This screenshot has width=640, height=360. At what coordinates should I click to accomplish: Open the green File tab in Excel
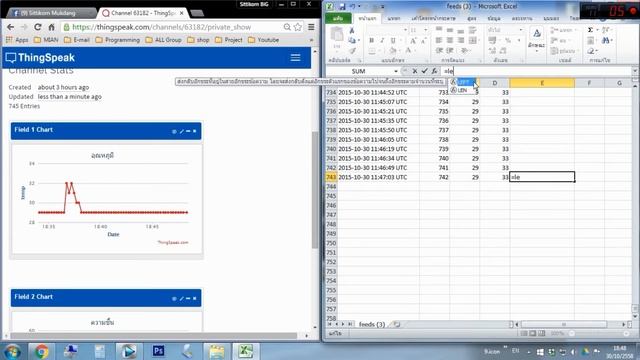(338, 18)
